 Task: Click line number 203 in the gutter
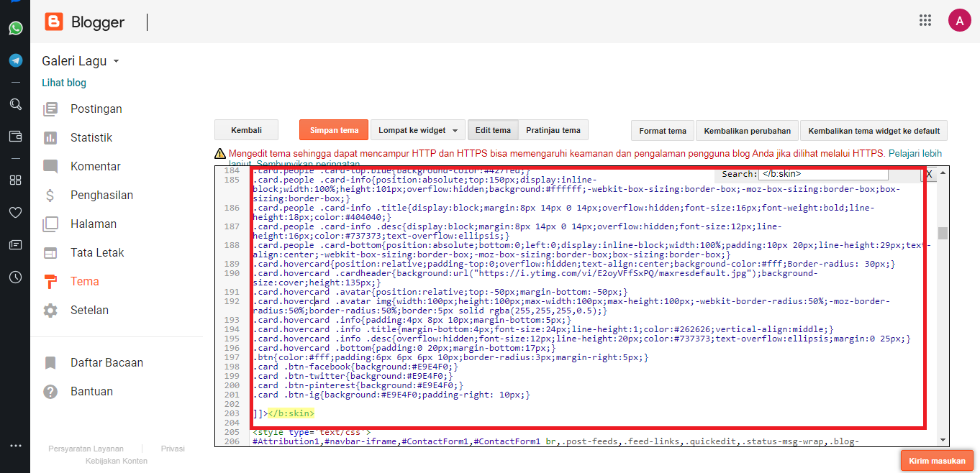click(232, 413)
